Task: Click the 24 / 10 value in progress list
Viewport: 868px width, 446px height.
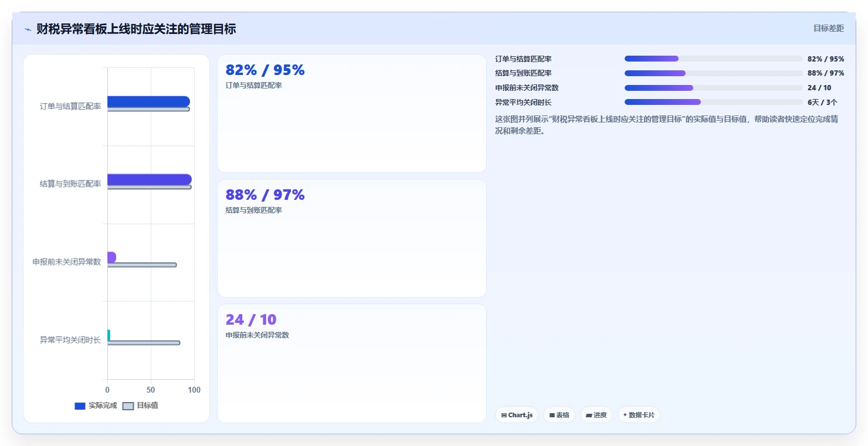Action: [819, 88]
